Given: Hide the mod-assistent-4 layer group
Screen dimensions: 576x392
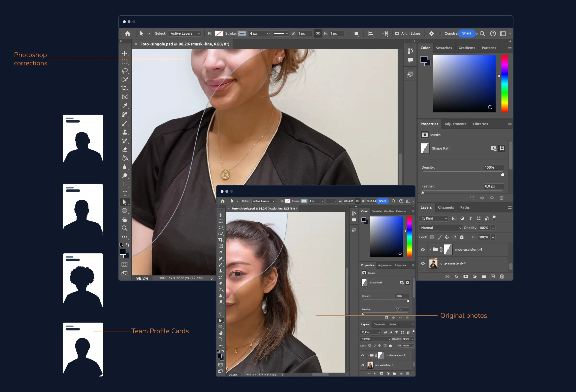Looking at the screenshot, I should 423,250.
